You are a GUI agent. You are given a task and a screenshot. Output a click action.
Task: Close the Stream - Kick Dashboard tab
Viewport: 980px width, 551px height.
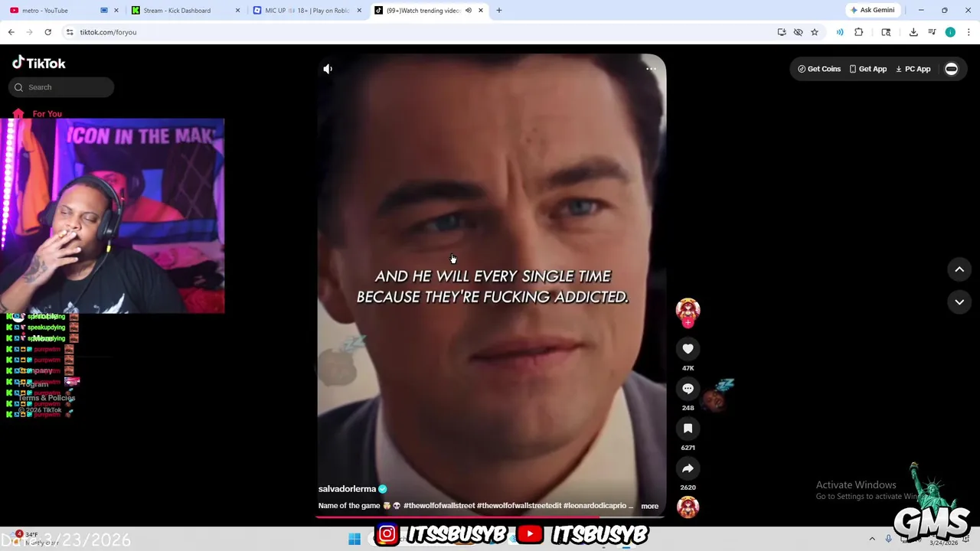[x=237, y=11]
